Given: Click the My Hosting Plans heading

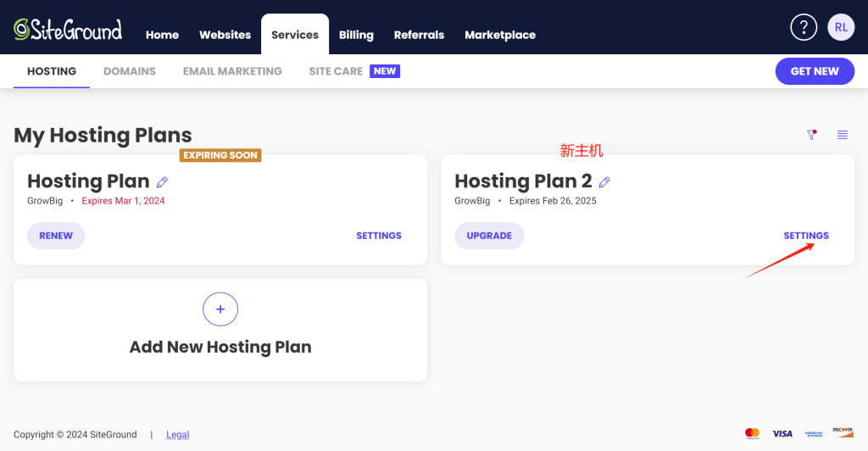Looking at the screenshot, I should (x=103, y=136).
